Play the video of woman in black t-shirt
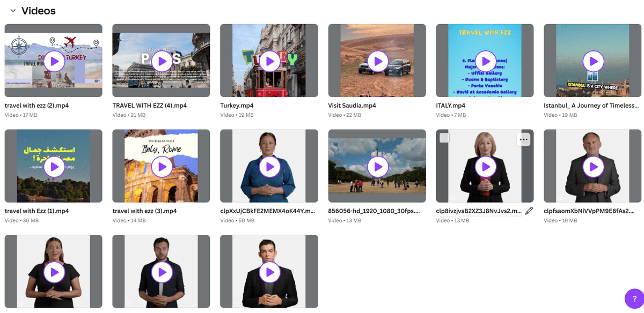This screenshot has width=644, height=313. point(54,272)
